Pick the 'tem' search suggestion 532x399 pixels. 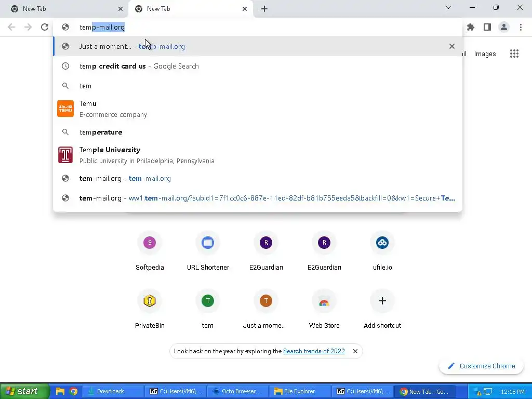click(258, 86)
